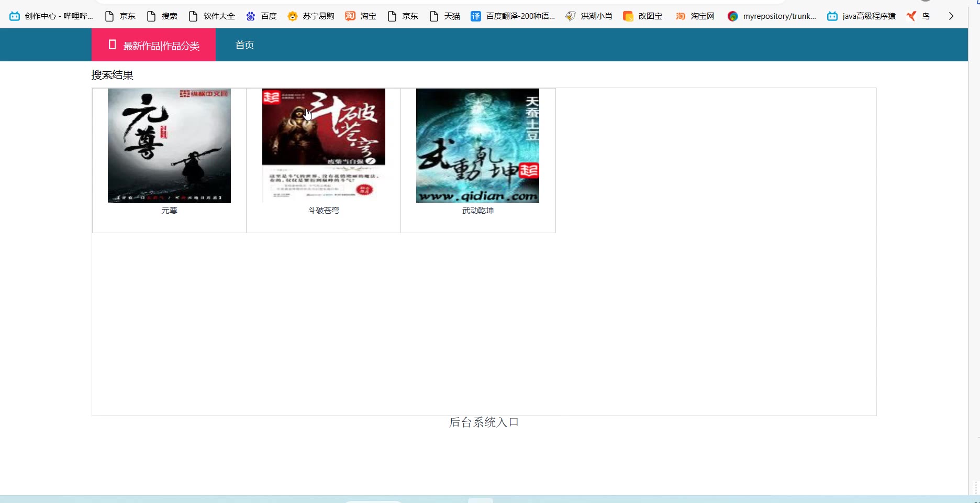
Task: Click the 搜索结果 heading
Action: tap(113, 75)
